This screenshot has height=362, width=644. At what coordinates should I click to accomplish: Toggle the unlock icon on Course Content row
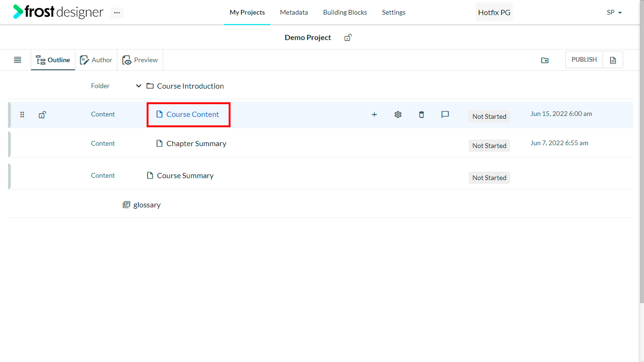(42, 115)
